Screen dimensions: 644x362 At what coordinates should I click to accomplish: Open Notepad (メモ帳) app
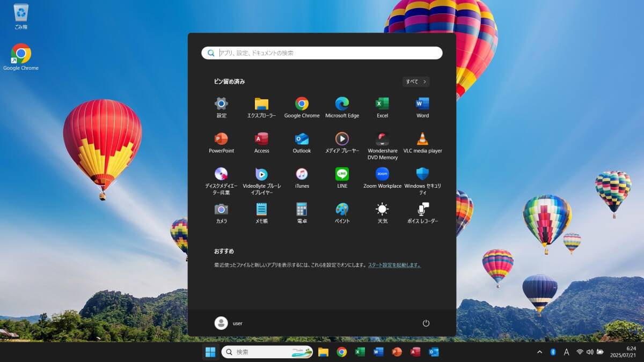261,213
